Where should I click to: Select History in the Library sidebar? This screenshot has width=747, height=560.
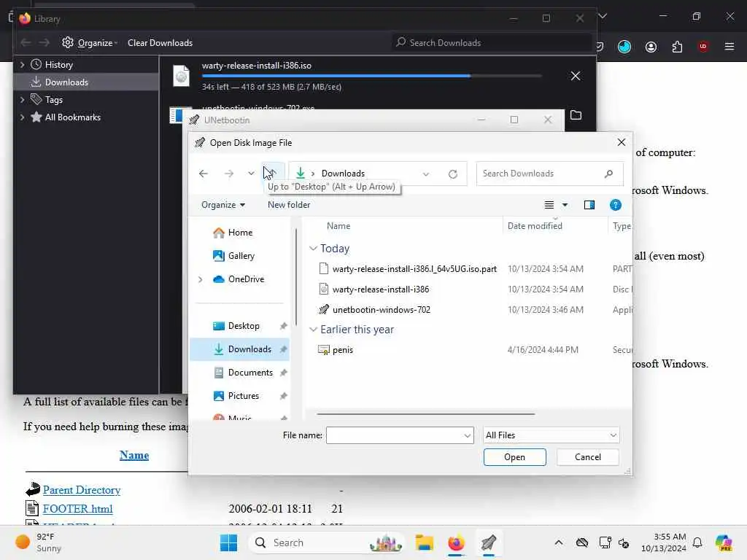tap(58, 65)
